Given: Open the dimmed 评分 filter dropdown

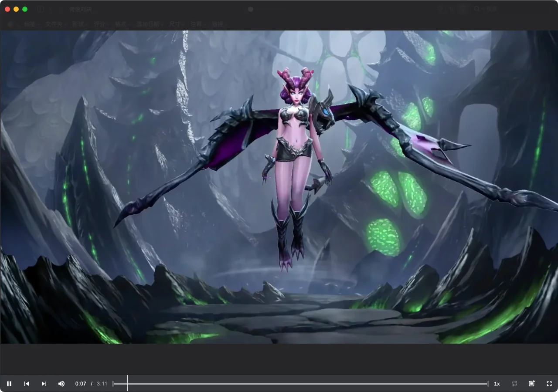Looking at the screenshot, I should coord(101,24).
